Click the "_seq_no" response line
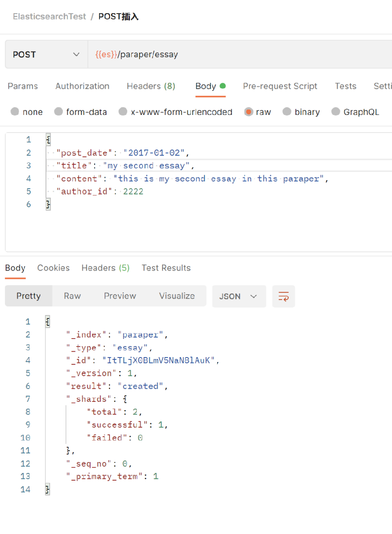 tap(99, 464)
